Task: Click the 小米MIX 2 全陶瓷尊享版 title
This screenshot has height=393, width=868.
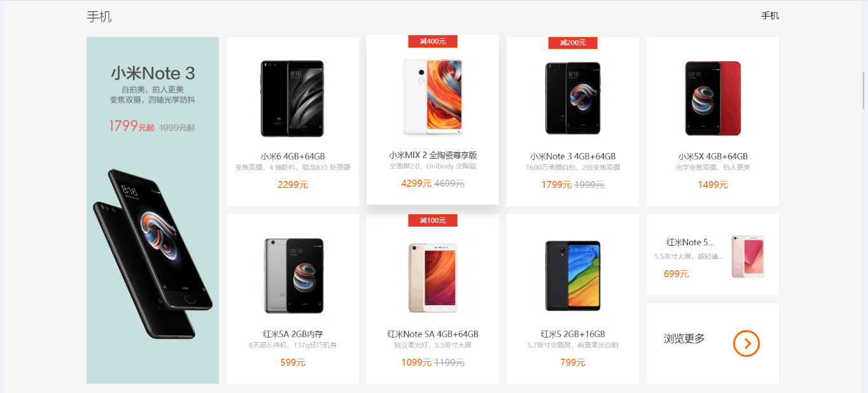Action: pyautogui.click(x=433, y=155)
